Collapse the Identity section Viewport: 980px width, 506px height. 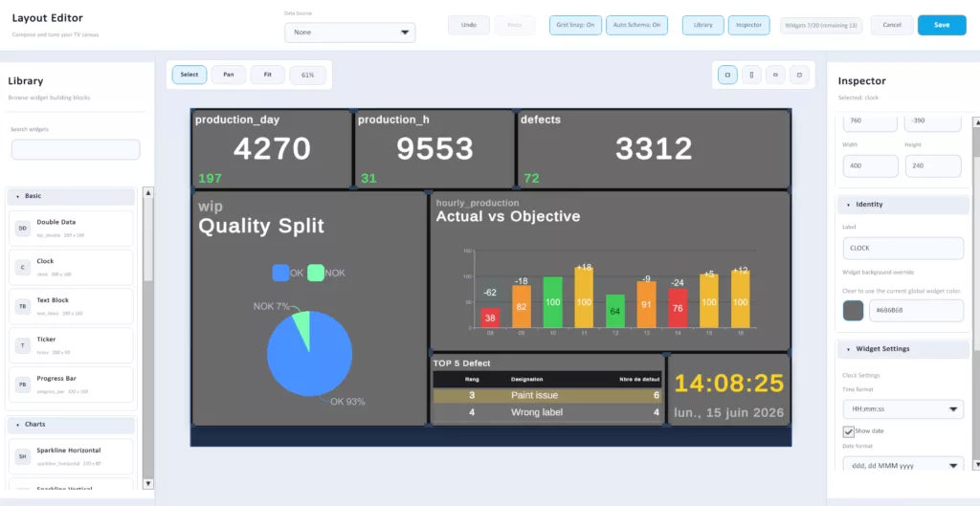pyautogui.click(x=903, y=205)
